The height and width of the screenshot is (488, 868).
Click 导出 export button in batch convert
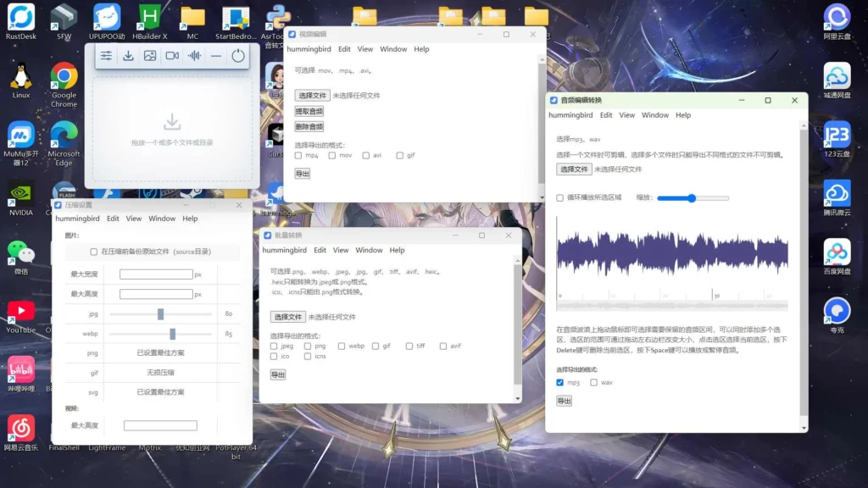(278, 375)
